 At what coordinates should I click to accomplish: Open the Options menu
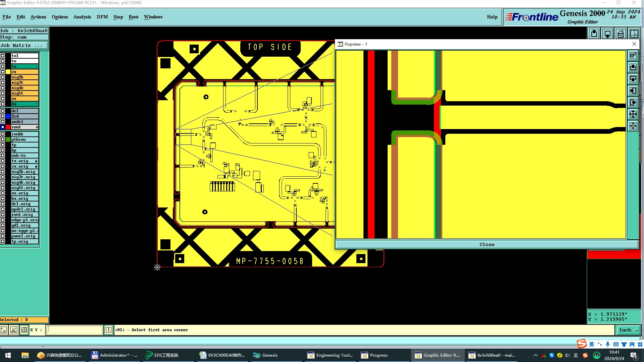click(60, 17)
